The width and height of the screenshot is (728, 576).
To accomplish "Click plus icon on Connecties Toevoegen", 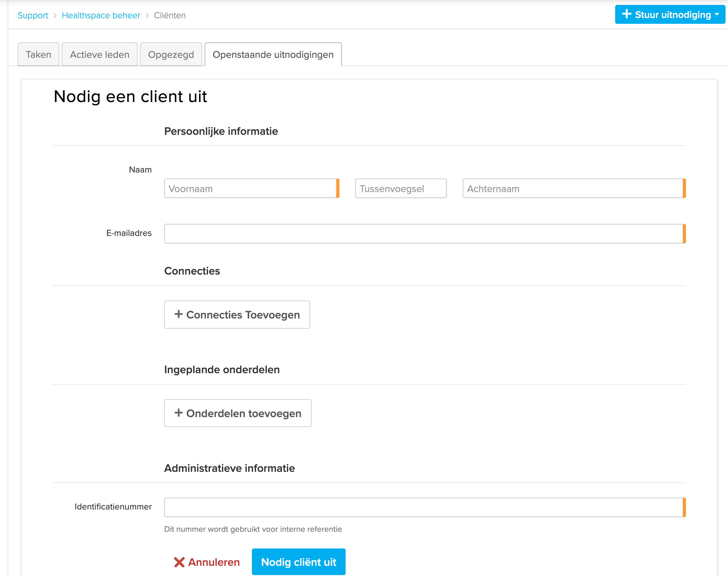I will point(178,314).
